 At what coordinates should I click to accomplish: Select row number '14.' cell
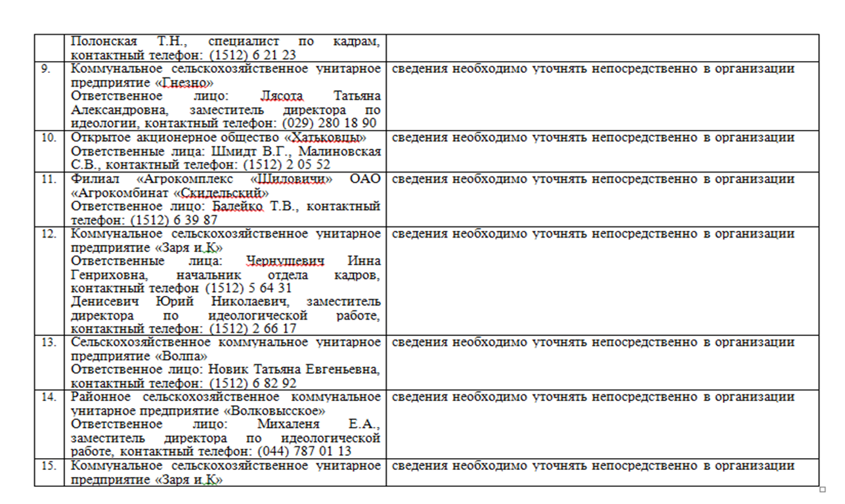pos(50,424)
